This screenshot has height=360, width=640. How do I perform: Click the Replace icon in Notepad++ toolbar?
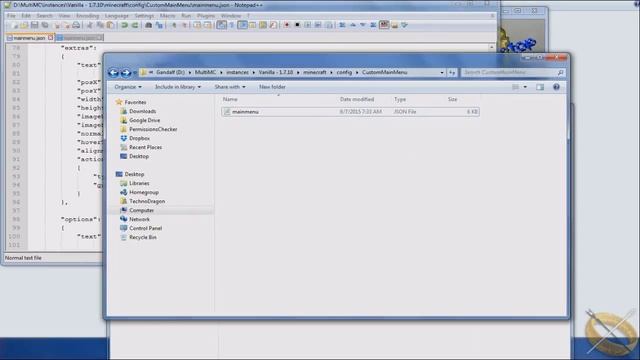click(x=159, y=25)
